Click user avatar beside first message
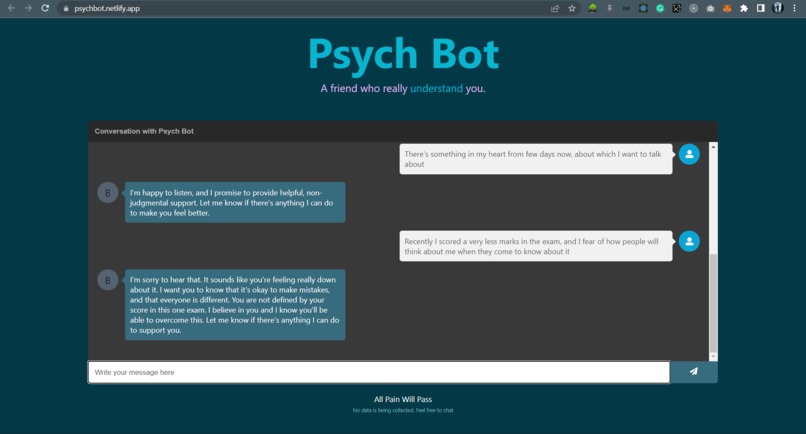 coord(689,154)
